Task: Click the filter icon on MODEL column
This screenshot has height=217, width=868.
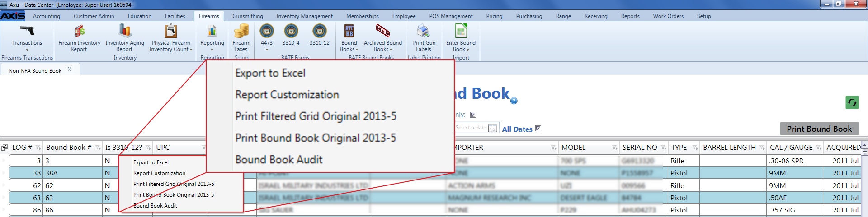Action: pyautogui.click(x=614, y=148)
